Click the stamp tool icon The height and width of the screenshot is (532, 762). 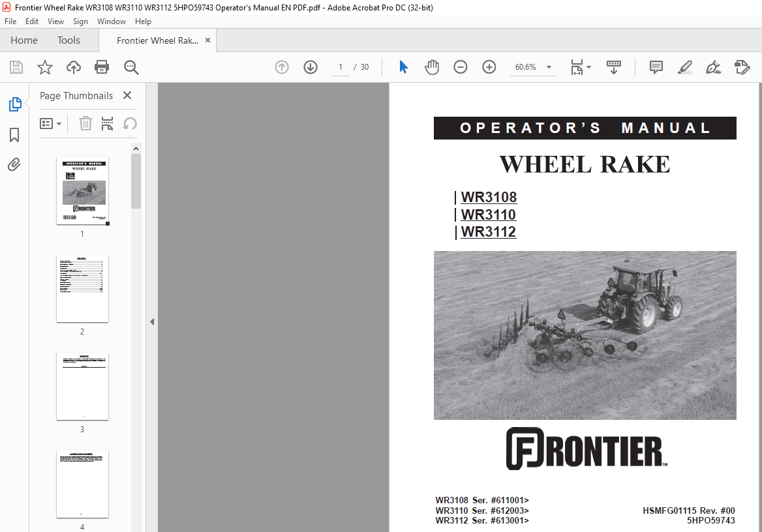742,67
